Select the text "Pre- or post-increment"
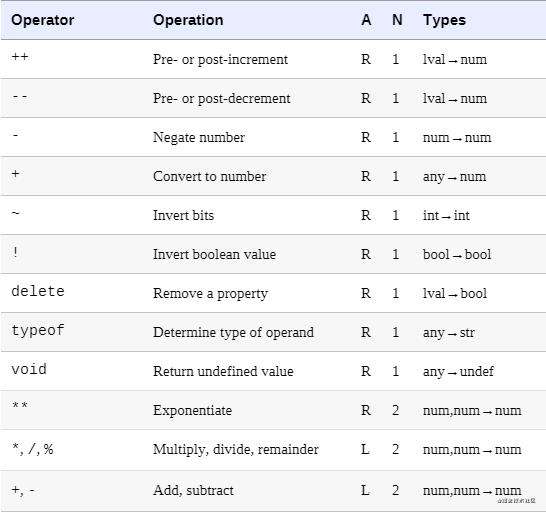This screenshot has width=546, height=513. coord(220,59)
